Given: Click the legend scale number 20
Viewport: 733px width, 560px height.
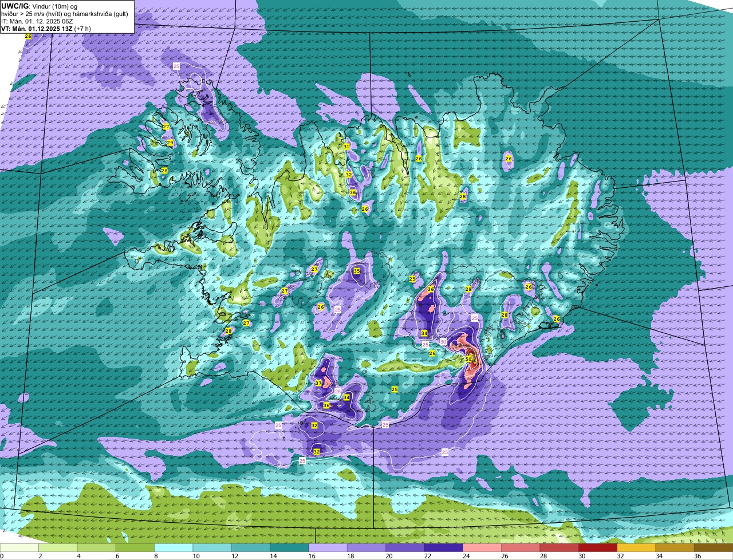Looking at the screenshot, I should coord(389,556).
